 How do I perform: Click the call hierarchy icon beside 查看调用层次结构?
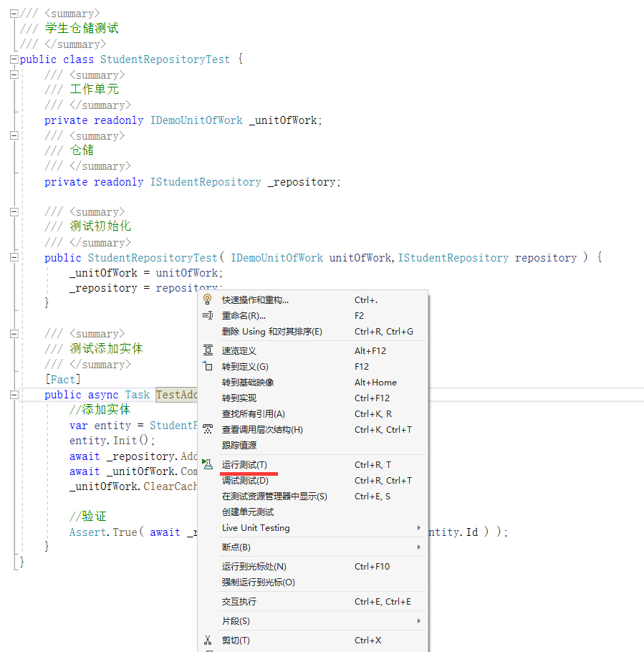tap(208, 429)
